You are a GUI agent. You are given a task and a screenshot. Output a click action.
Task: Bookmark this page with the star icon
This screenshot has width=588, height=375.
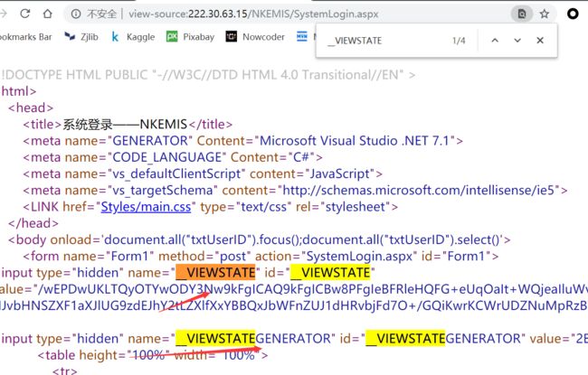[544, 14]
